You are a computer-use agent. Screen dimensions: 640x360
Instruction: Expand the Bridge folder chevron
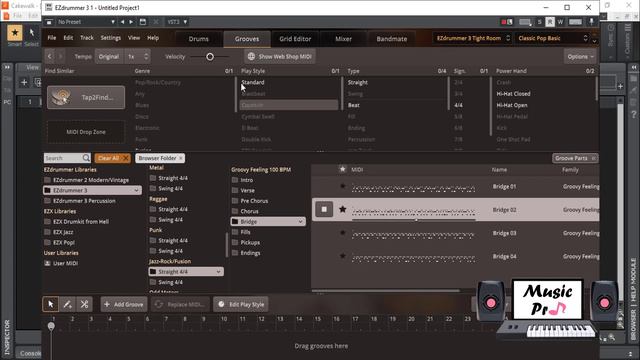[300, 222]
